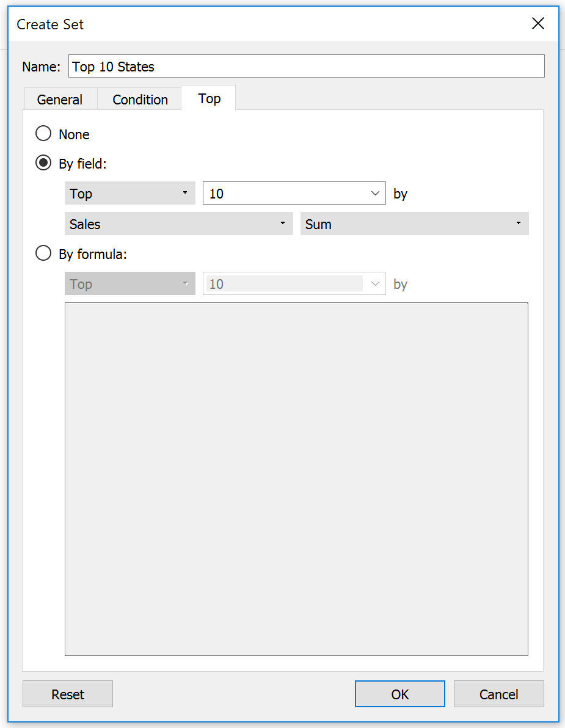Click inside the formula text area
The height and width of the screenshot is (728, 565).
pos(296,479)
